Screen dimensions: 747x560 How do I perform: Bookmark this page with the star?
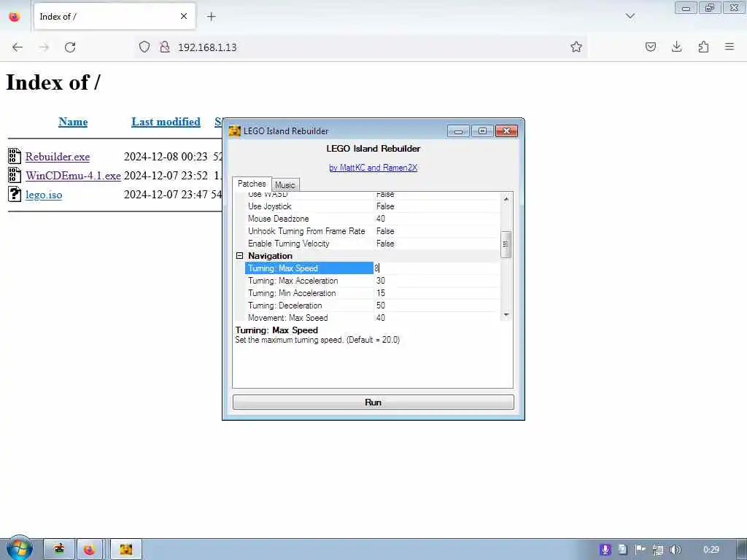[x=576, y=47]
